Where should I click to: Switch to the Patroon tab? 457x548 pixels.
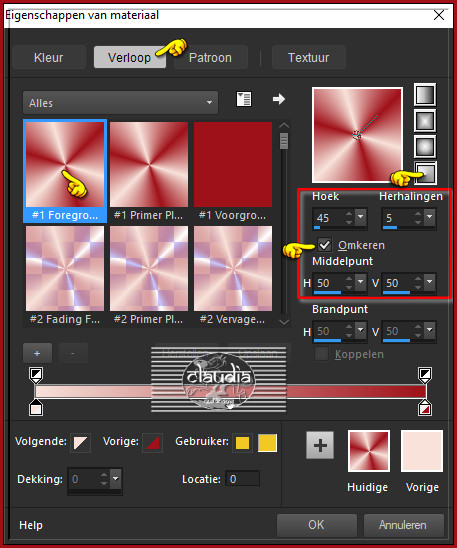[x=210, y=58]
